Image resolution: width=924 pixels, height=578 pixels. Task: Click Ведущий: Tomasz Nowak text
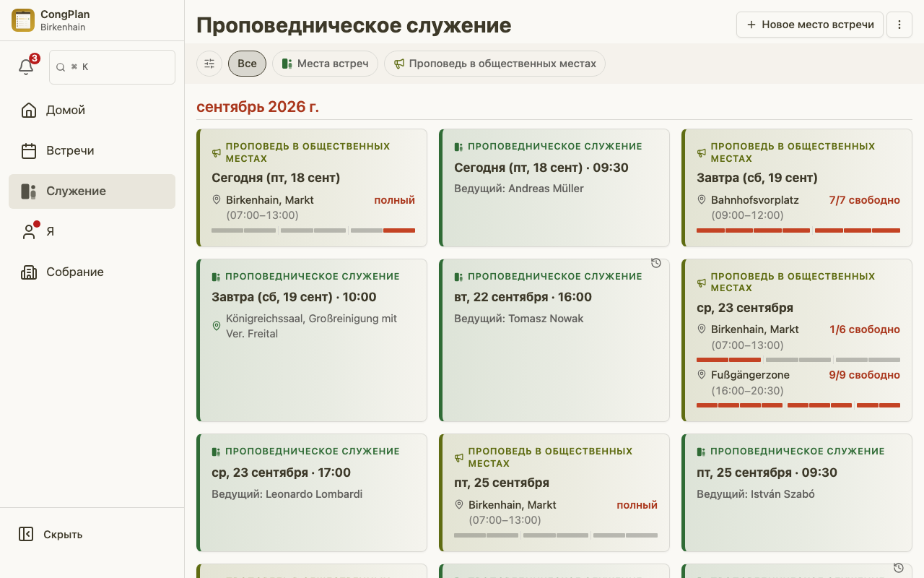point(518,319)
